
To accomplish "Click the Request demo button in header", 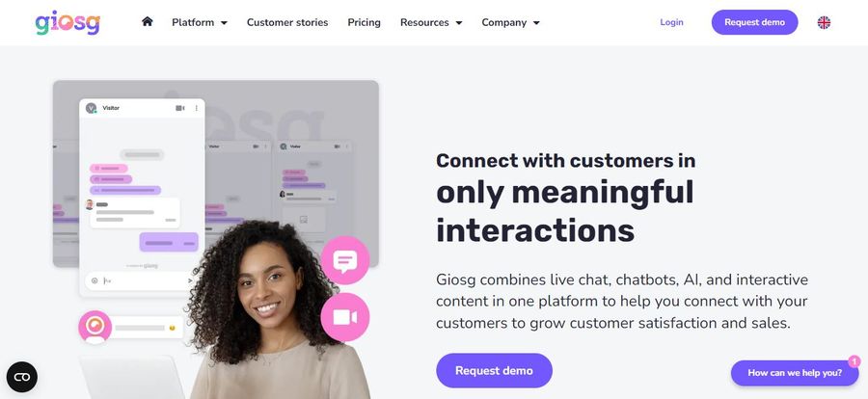I will point(754,22).
